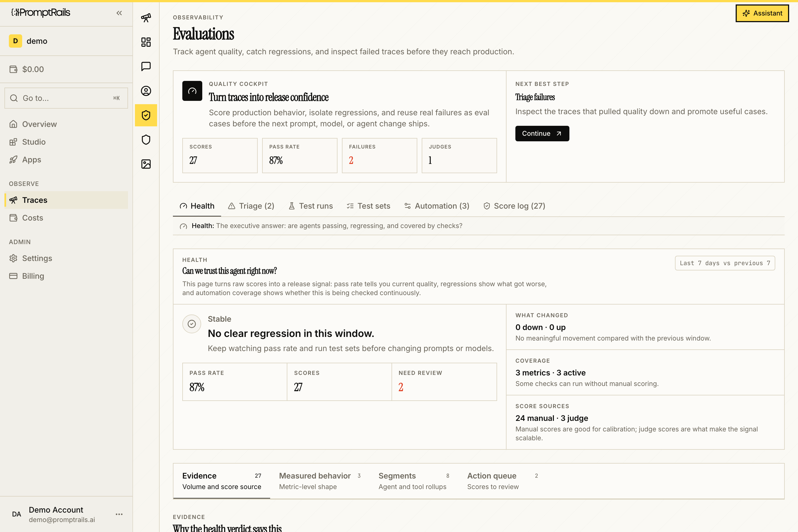This screenshot has height=532, width=798.
Task: Open Demo Account more options ellipsis
Action: click(x=119, y=514)
